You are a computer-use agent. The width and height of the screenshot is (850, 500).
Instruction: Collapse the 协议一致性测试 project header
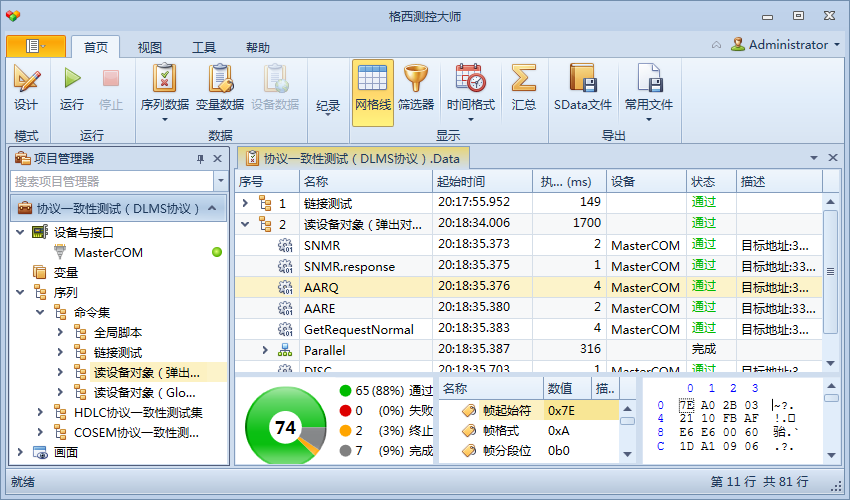tap(212, 208)
